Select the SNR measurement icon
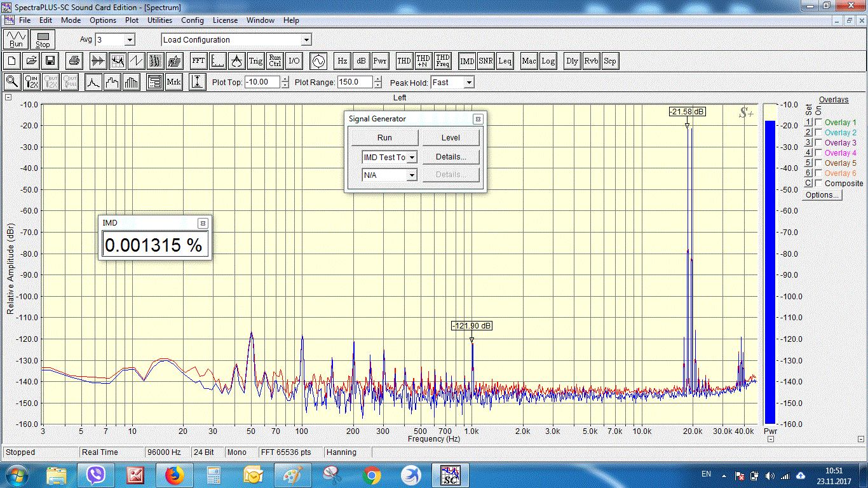Screen dimensions: 868x488 click(x=486, y=61)
